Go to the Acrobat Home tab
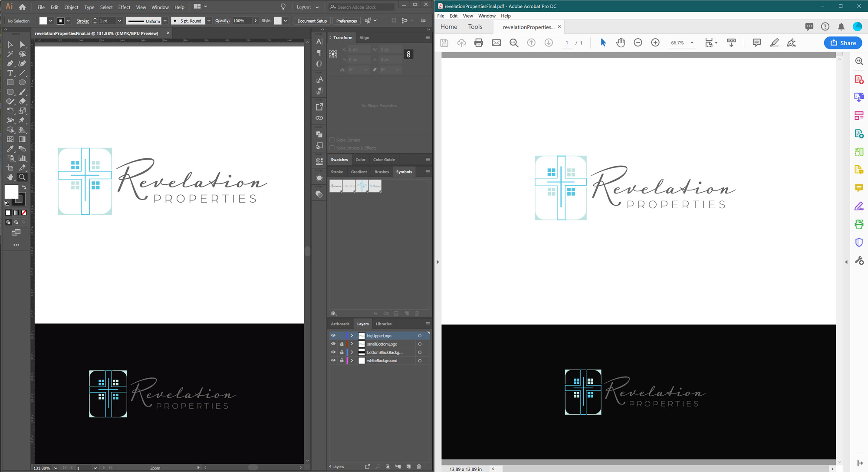868x472 pixels. [449, 26]
